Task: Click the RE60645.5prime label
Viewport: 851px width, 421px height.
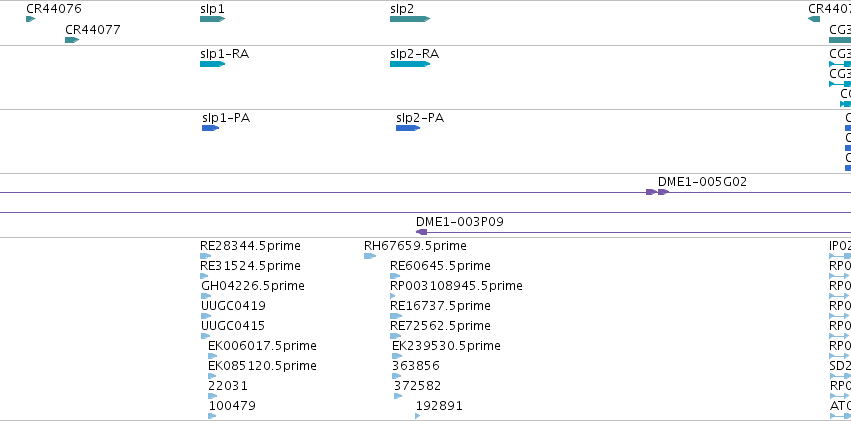Action: (440, 266)
